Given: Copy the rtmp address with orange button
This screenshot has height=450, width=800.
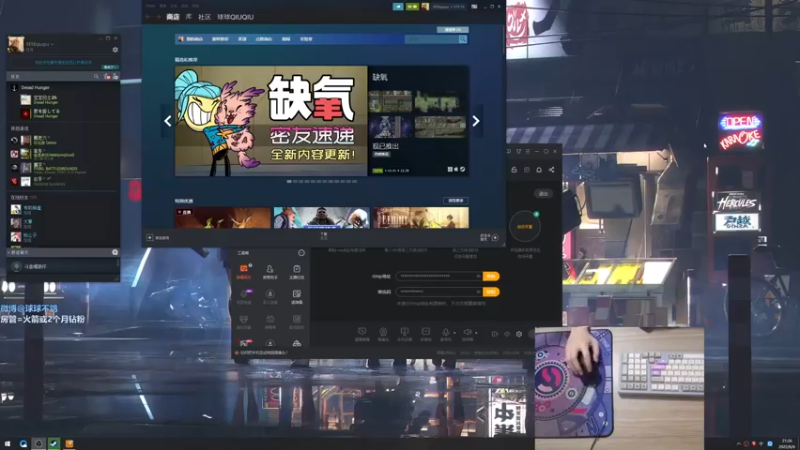Looking at the screenshot, I should click(x=491, y=276).
